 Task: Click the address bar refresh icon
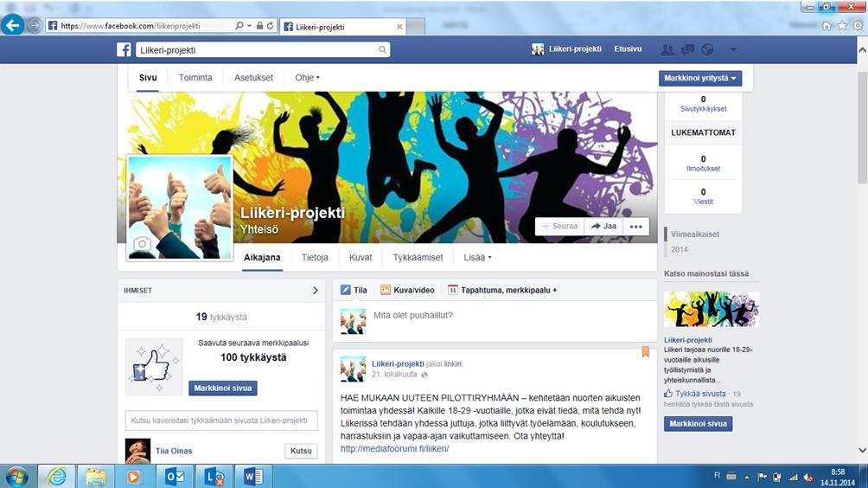270,25
